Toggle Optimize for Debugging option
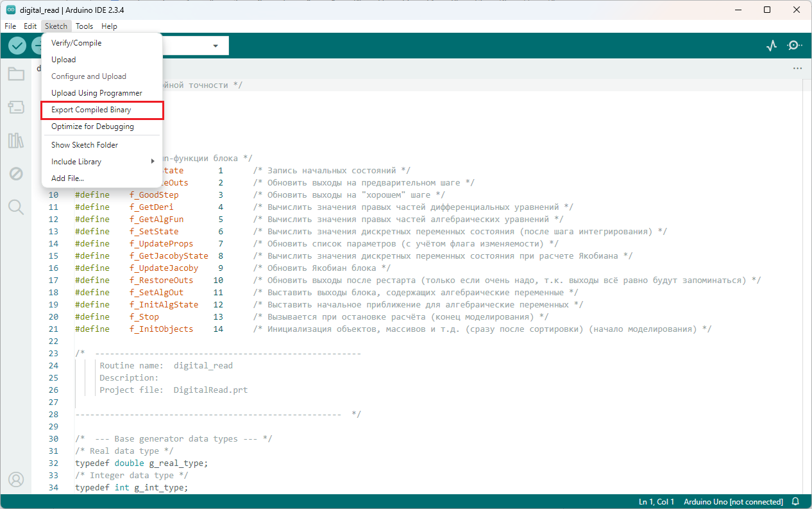 pyautogui.click(x=92, y=126)
